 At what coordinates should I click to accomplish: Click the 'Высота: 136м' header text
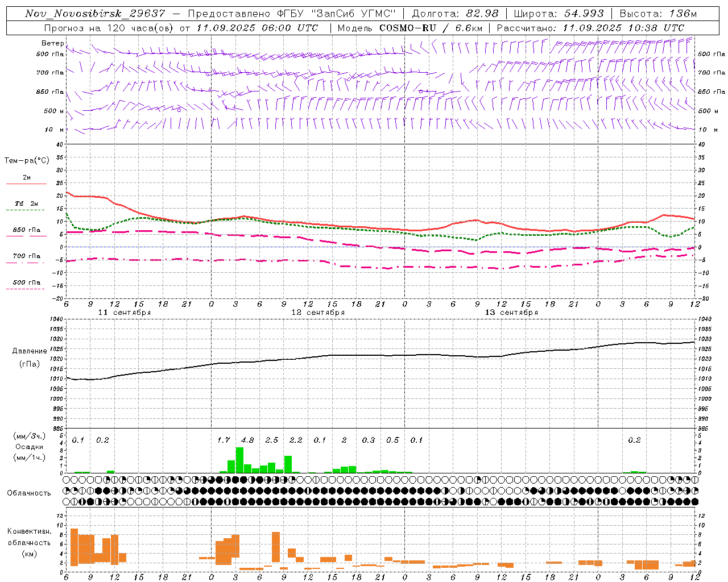658,14
